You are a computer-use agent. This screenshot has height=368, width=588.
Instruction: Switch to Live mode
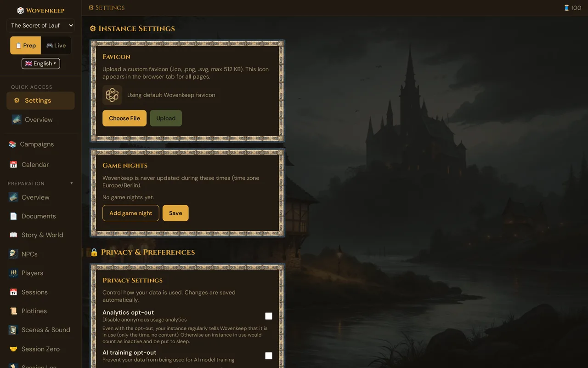(x=56, y=46)
